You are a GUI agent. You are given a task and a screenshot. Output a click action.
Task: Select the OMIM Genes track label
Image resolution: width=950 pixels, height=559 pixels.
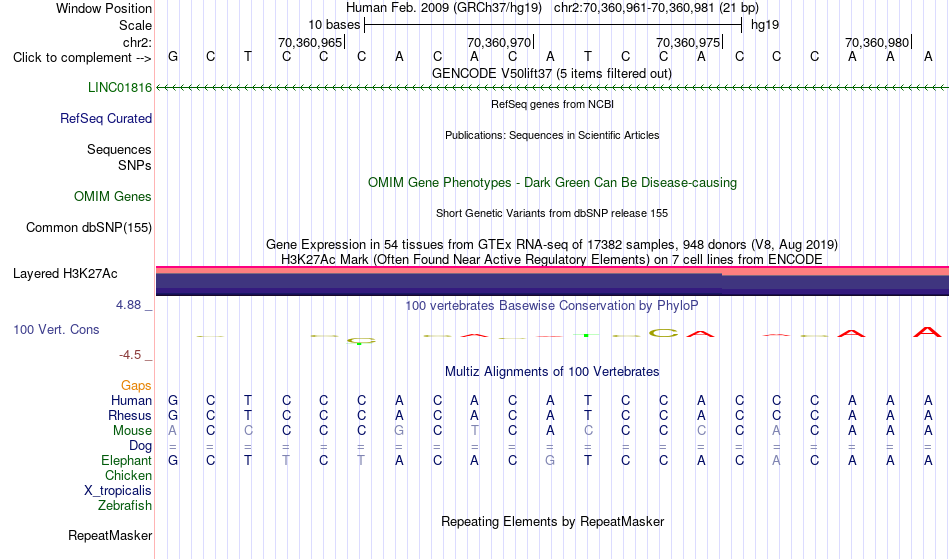pyautogui.click(x=113, y=196)
